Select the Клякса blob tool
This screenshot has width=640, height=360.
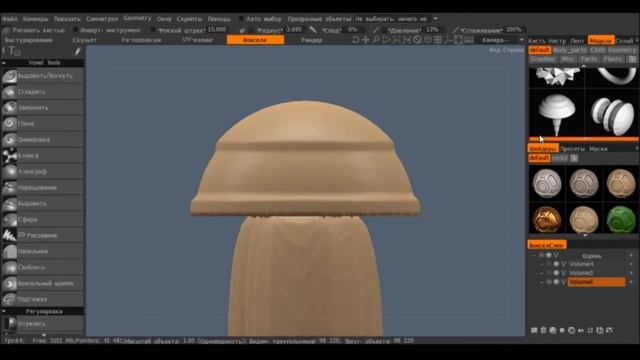click(x=42, y=156)
